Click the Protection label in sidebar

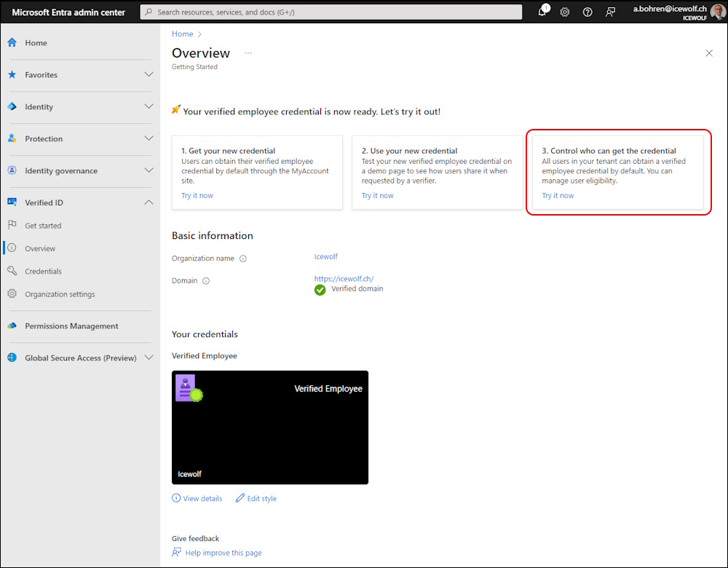44,139
